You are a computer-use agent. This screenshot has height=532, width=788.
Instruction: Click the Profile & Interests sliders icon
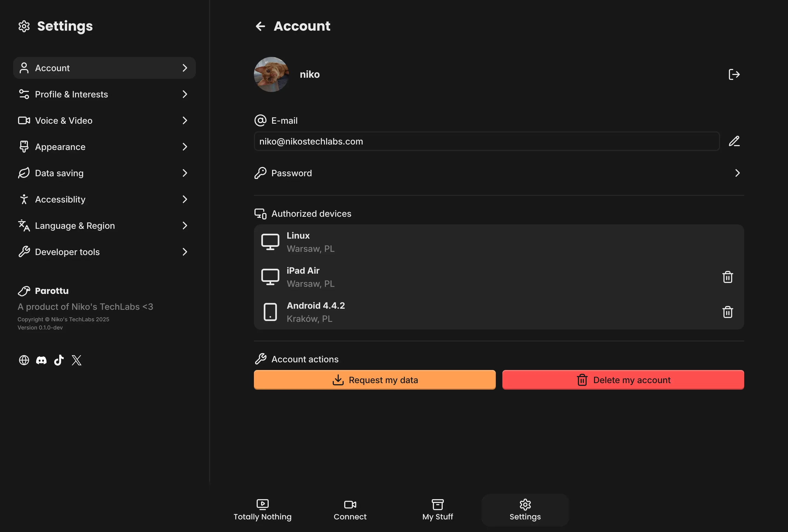24,94
